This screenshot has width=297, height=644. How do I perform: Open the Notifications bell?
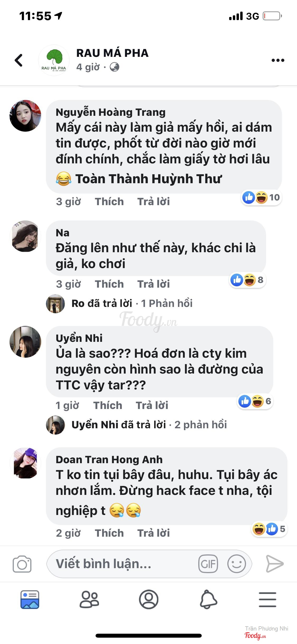click(208, 599)
